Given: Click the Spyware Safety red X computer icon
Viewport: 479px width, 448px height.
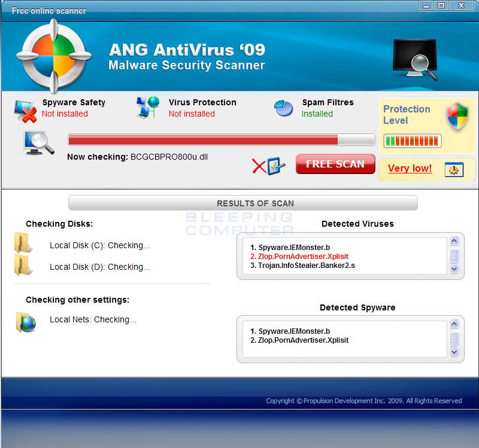Looking at the screenshot, I should 25,111.
